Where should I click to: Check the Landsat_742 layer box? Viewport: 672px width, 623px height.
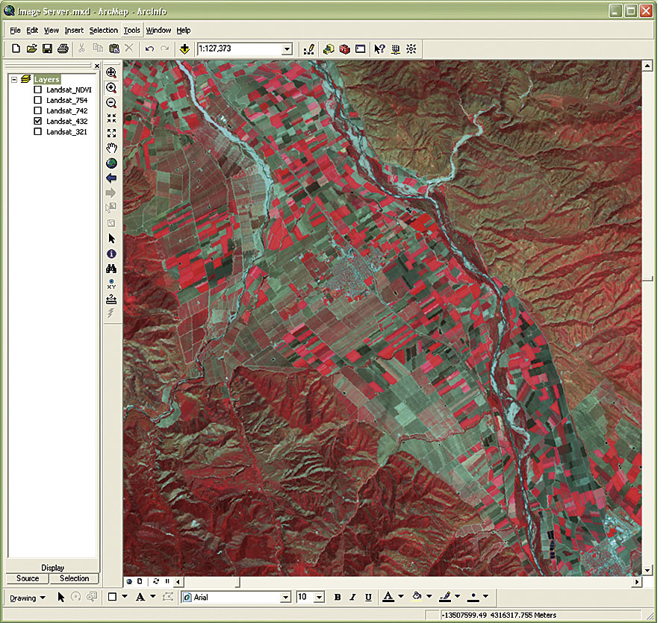38,110
